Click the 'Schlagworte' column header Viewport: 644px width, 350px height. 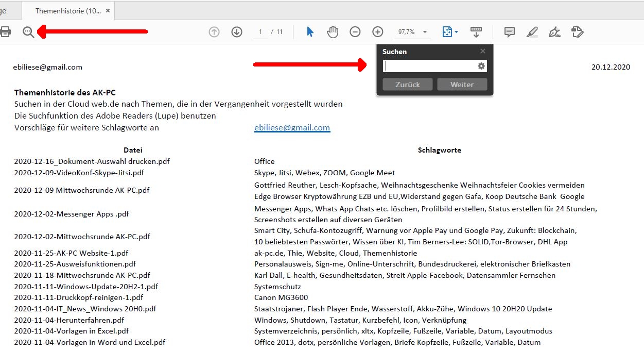click(x=439, y=150)
